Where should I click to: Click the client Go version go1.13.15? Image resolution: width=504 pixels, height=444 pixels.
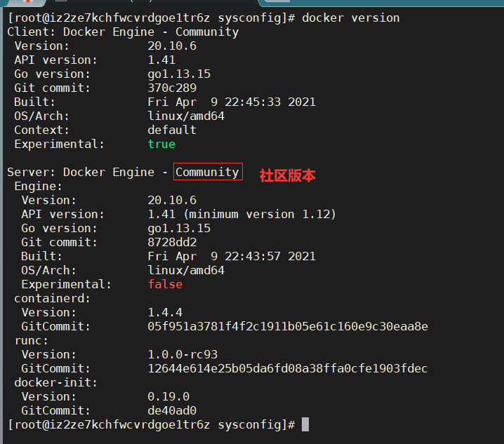[x=179, y=74]
